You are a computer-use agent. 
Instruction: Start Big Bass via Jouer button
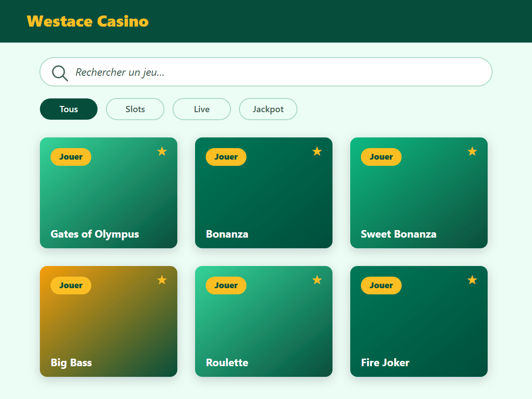coord(71,286)
